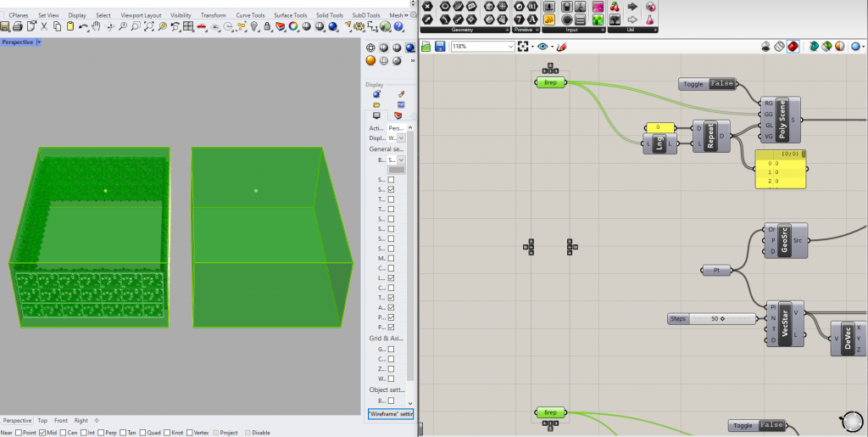Save Grasshopper document with floppy icon
This screenshot has width=868, height=437.
(440, 47)
